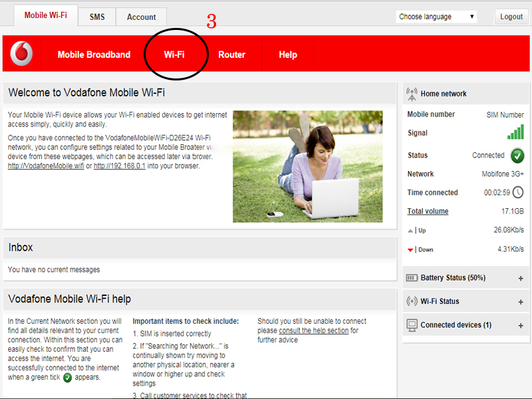Click the Vodafone logo icon
Viewport: 532px width, 399px height.
pos(21,54)
